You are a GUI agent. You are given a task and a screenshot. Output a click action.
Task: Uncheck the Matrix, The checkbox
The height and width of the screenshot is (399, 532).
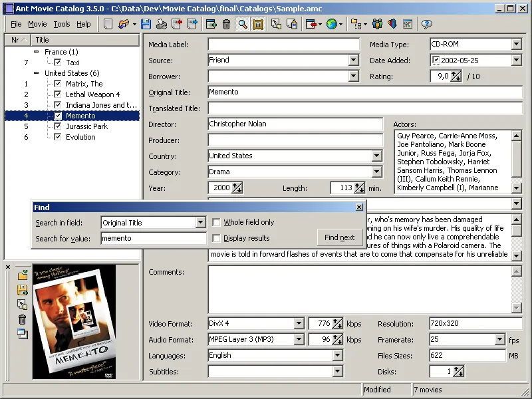pos(57,83)
